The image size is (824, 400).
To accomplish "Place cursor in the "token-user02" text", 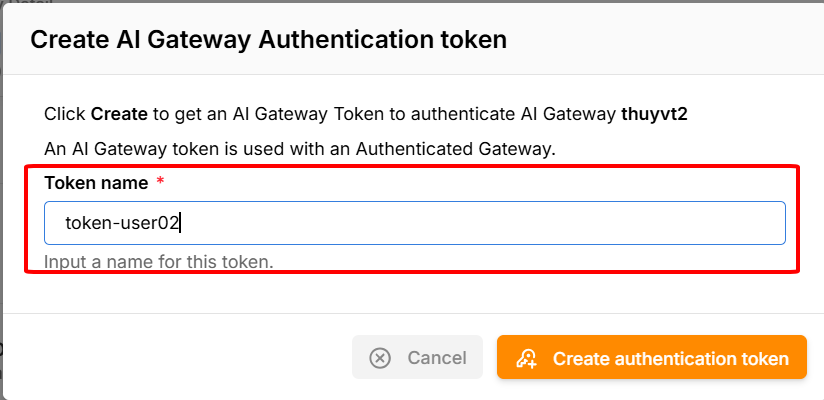I will [121, 223].
